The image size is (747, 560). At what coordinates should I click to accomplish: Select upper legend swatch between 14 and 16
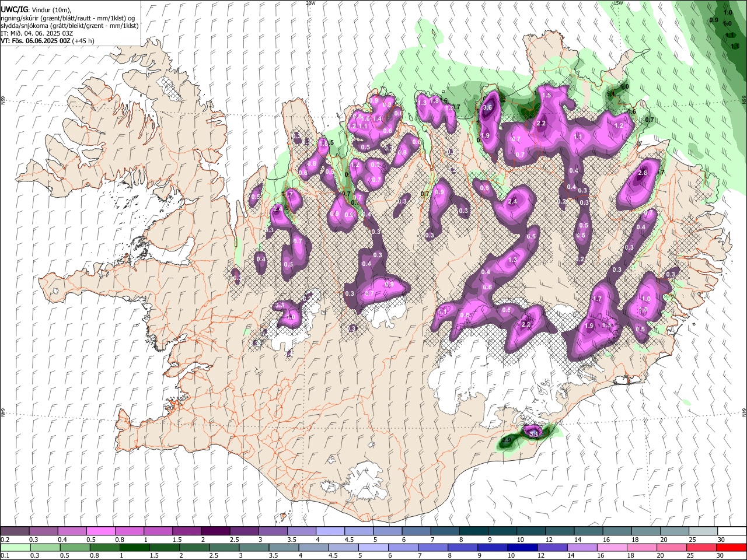[x=588, y=531]
